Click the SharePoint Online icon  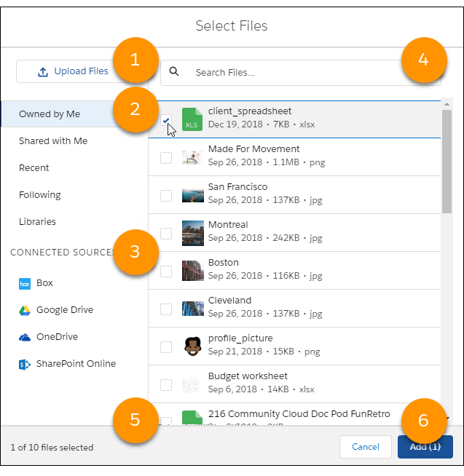[x=25, y=365]
